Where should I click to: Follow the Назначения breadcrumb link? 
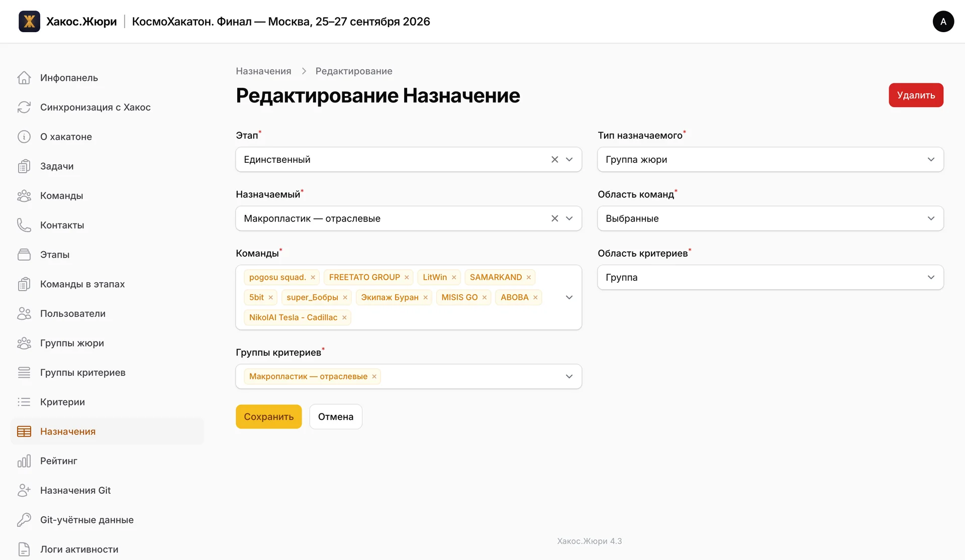click(x=263, y=71)
